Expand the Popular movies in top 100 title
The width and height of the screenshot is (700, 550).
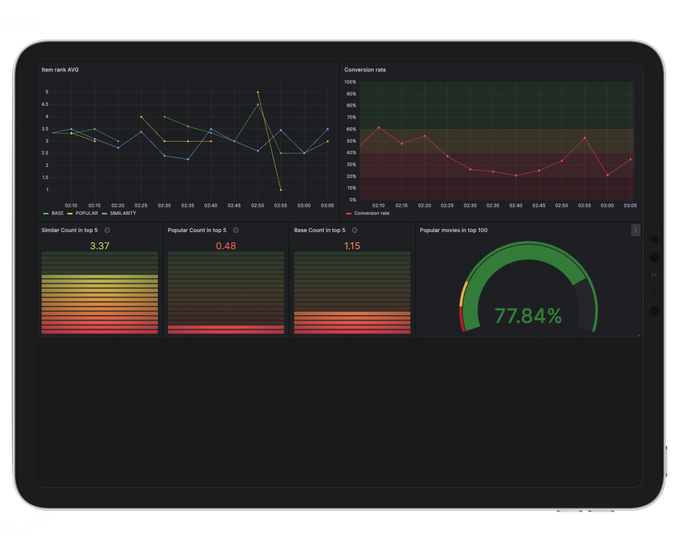454,230
